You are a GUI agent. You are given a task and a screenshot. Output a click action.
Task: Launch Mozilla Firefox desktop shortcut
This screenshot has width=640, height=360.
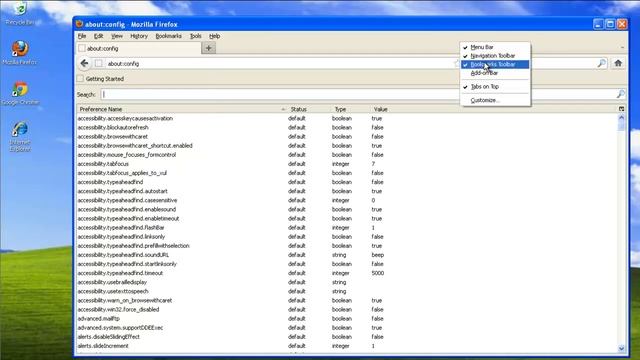click(20, 52)
